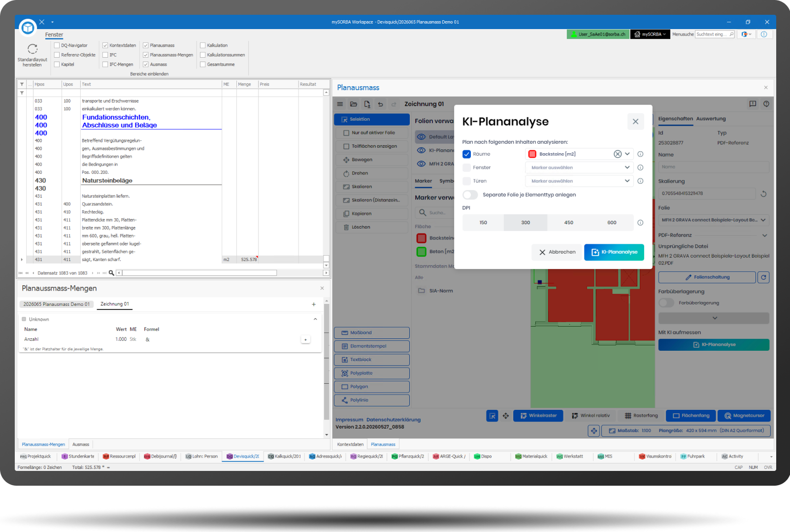The image size is (790, 532).
Task: Open the hamburger menu in Planausmass toolbar
Action: [340, 104]
